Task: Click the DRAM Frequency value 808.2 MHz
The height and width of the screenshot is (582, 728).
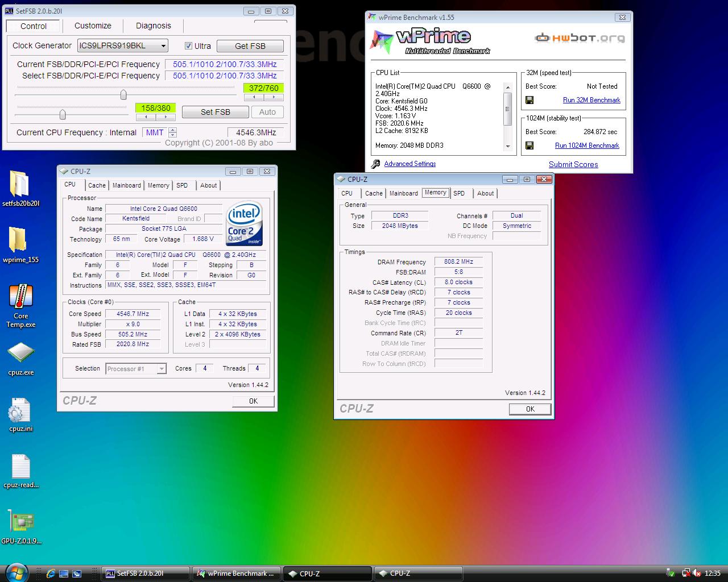Action: coord(458,262)
